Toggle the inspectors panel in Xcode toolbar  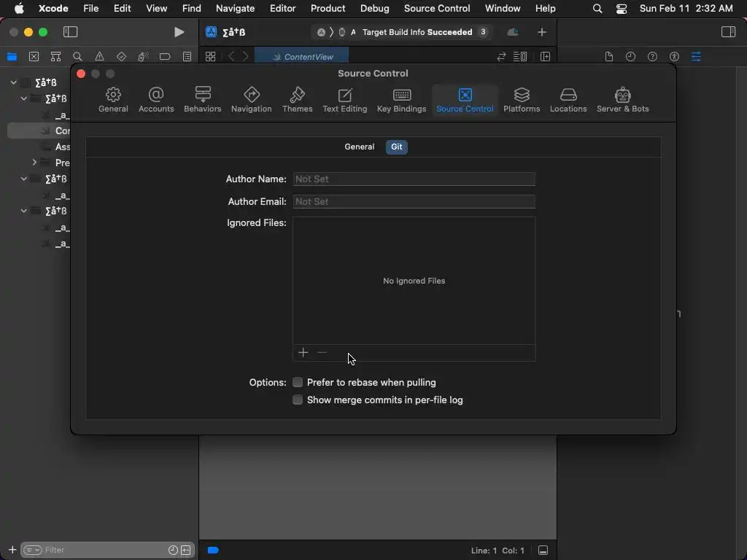[x=728, y=32]
